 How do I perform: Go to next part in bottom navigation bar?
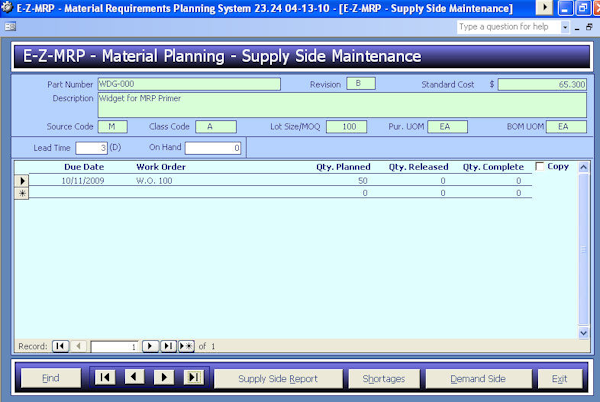click(x=164, y=378)
